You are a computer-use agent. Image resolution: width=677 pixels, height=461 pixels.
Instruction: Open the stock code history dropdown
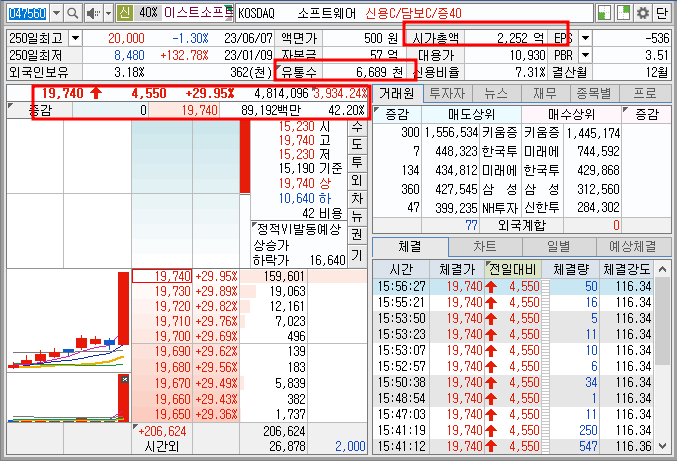pos(56,13)
